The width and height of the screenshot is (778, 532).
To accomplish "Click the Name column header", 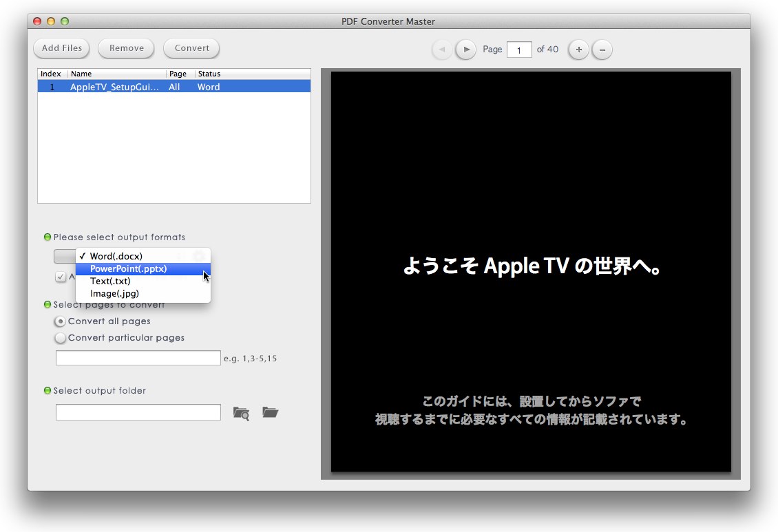I will click(116, 74).
